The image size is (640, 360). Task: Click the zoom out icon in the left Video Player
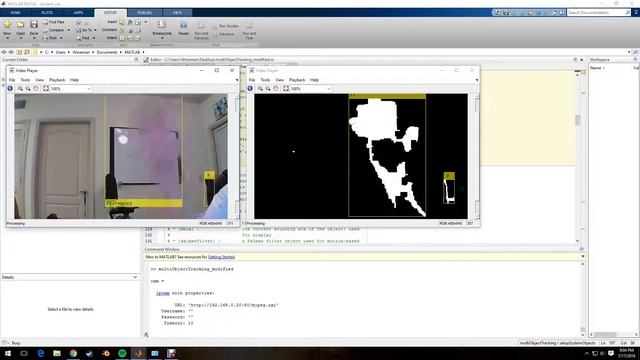pos(28,89)
